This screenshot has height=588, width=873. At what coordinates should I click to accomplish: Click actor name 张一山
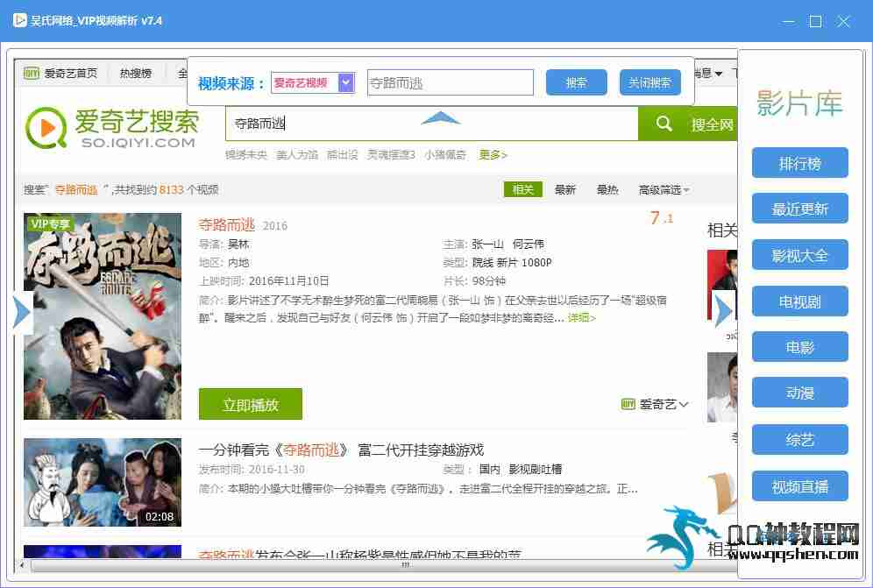coord(487,244)
